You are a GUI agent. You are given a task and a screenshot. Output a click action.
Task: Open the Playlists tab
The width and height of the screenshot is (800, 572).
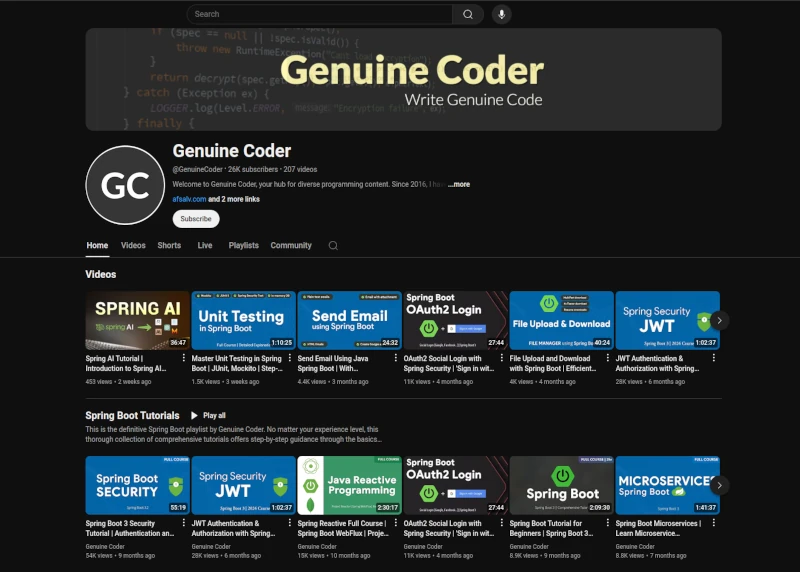point(244,245)
